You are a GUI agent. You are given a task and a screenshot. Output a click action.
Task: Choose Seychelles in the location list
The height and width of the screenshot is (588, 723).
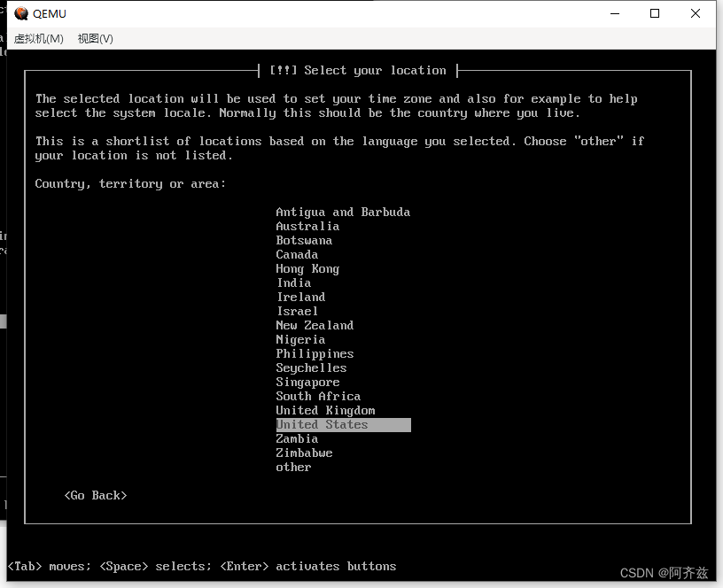click(x=311, y=367)
